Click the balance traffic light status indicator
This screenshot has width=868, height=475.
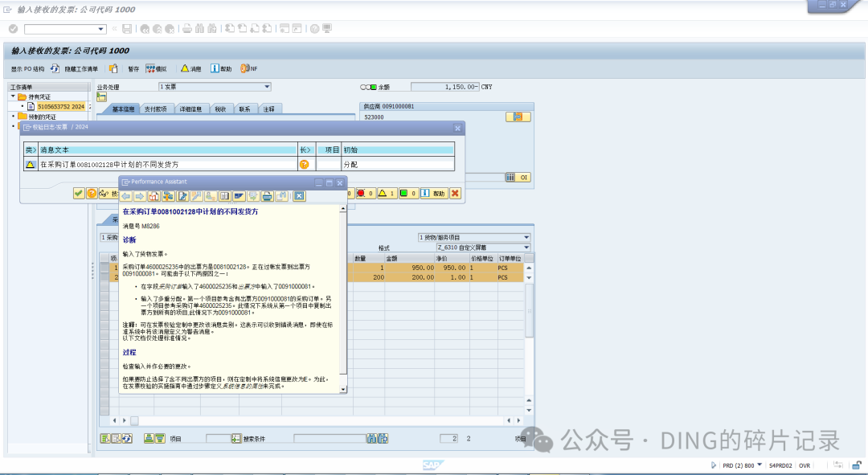[368, 87]
